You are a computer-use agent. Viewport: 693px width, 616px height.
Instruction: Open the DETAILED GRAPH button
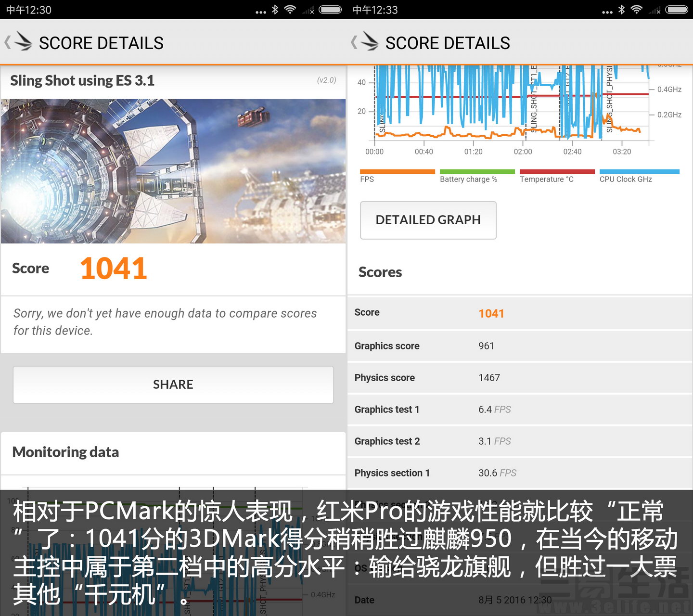point(428,220)
